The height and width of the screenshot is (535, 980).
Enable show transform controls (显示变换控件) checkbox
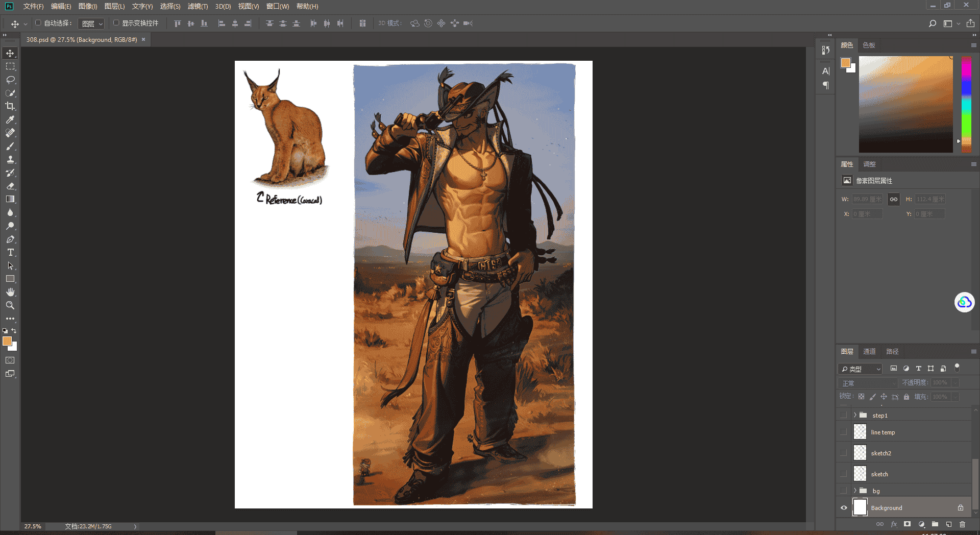[116, 23]
